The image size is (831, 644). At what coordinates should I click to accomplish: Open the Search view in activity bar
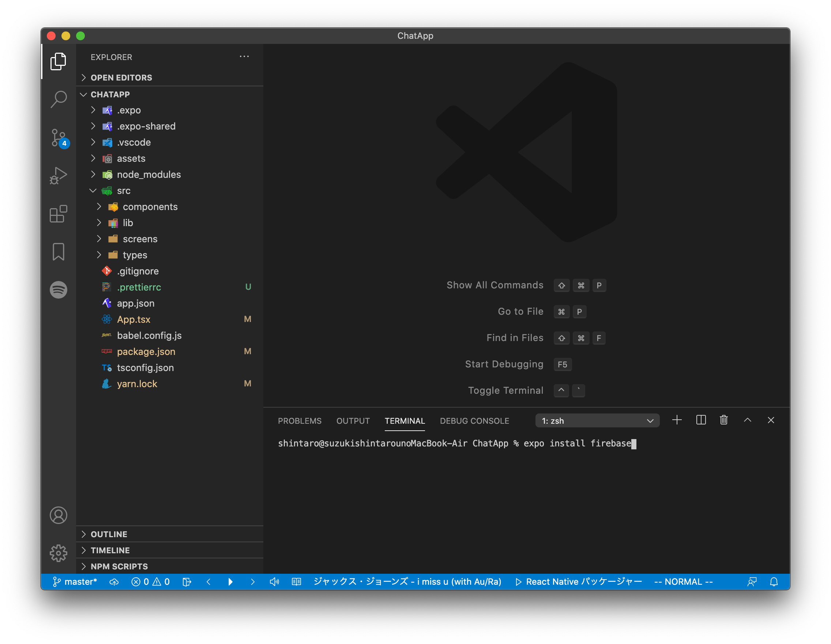point(58,99)
